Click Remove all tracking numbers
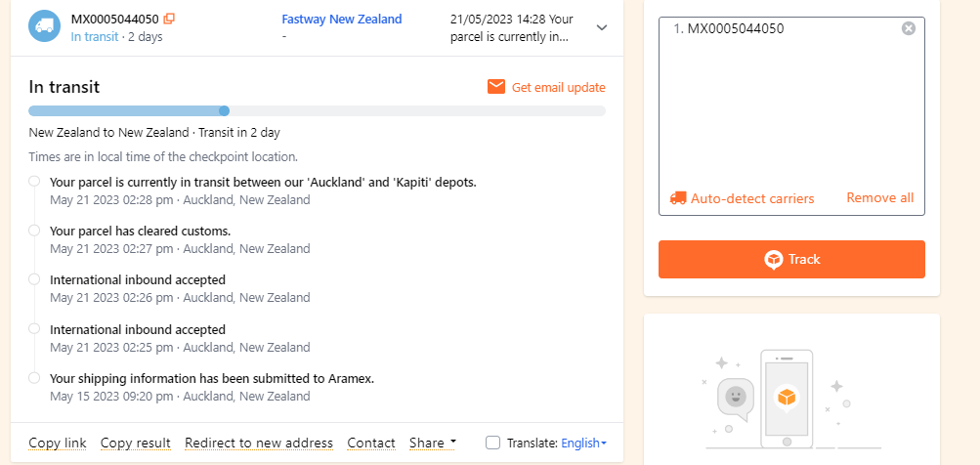The height and width of the screenshot is (465, 980). 879,198
